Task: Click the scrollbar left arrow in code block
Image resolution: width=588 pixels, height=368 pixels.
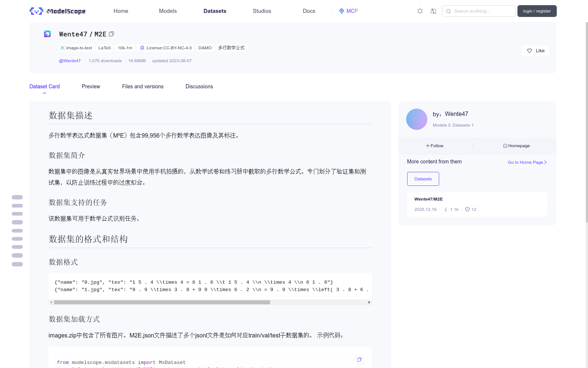Action: pos(51,302)
